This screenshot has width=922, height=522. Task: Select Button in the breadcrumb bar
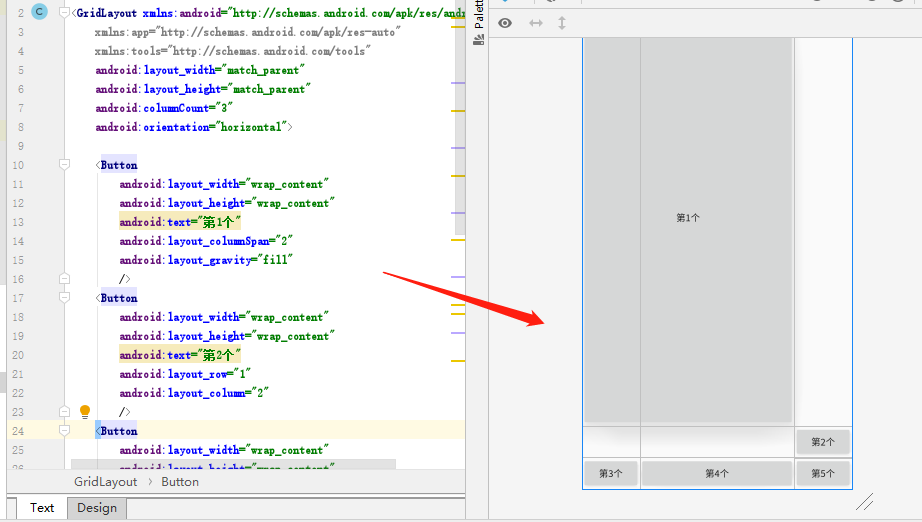click(x=180, y=482)
